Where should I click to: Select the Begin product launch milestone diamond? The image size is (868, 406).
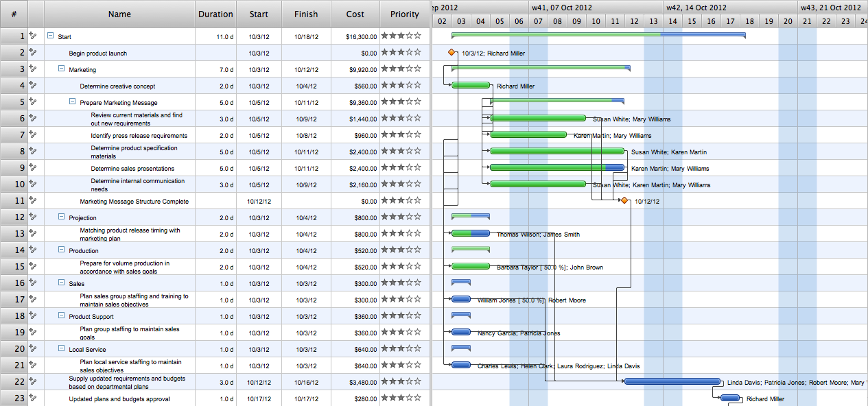[x=451, y=53]
